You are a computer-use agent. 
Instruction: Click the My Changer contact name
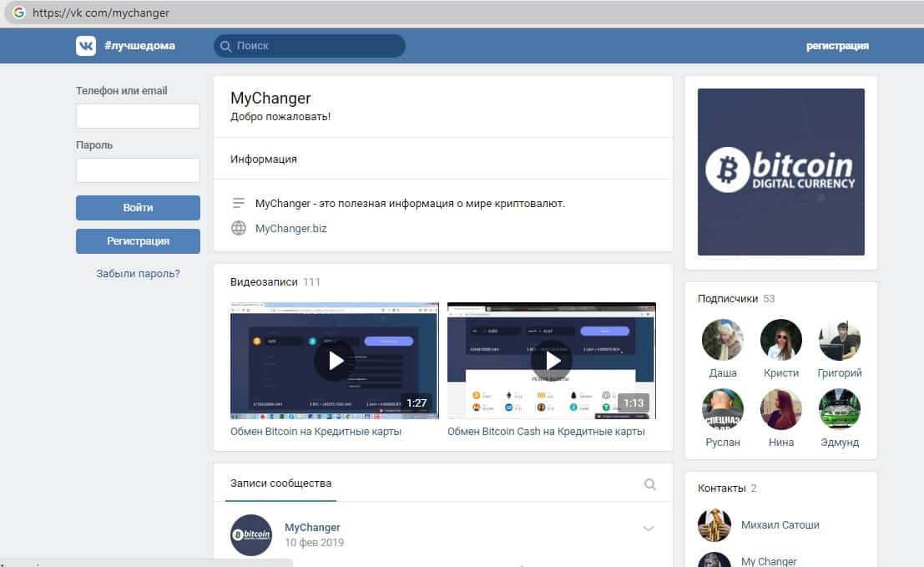(x=769, y=561)
